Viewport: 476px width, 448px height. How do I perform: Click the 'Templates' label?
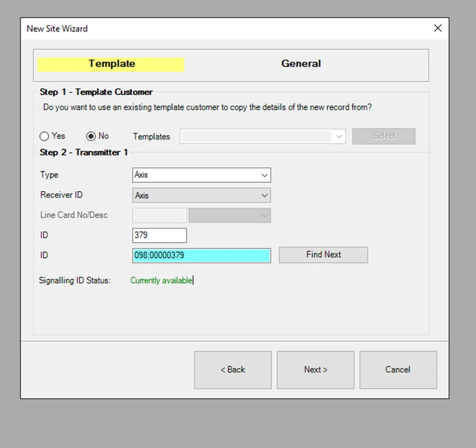(x=151, y=137)
